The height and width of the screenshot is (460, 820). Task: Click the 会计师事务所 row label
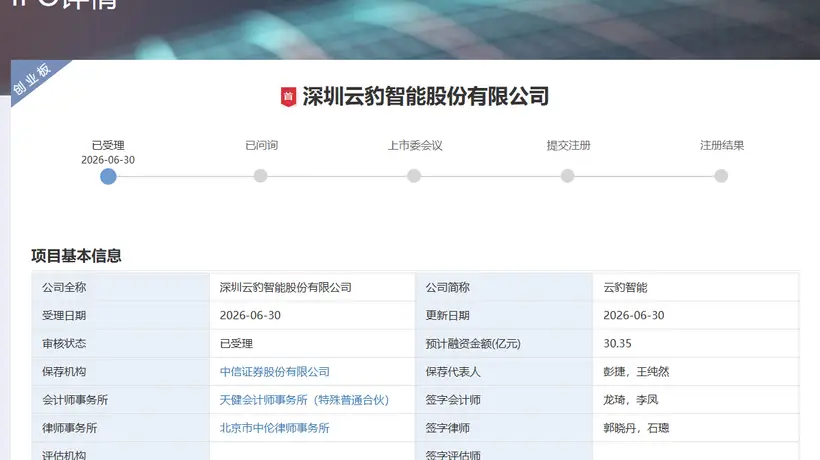click(75, 400)
